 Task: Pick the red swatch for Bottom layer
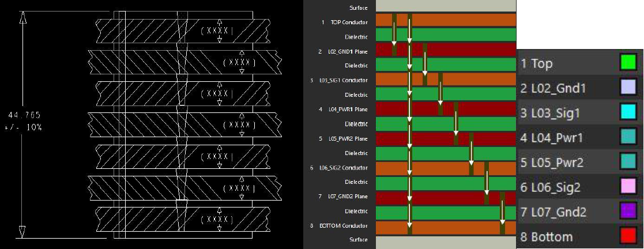pos(627,236)
